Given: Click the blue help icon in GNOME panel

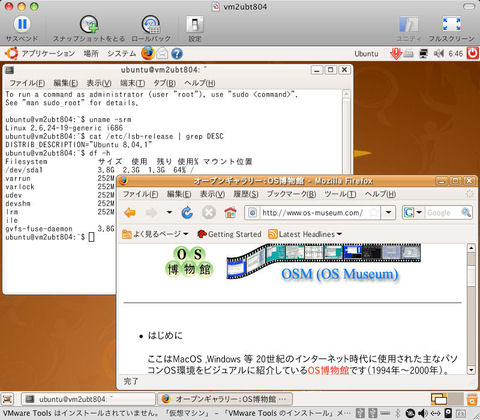Looking at the screenshot, I should 177,54.
